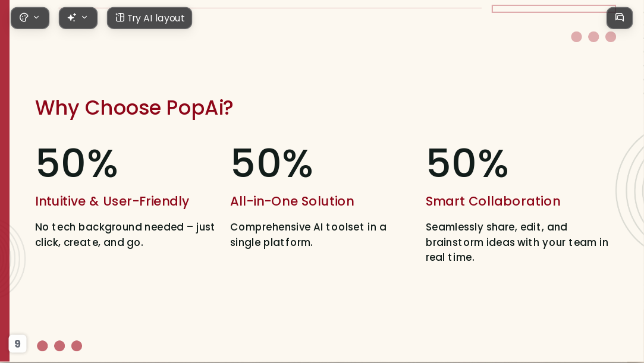Click the No tech background needed text
Screen dimensions: 644x363
pos(125,235)
